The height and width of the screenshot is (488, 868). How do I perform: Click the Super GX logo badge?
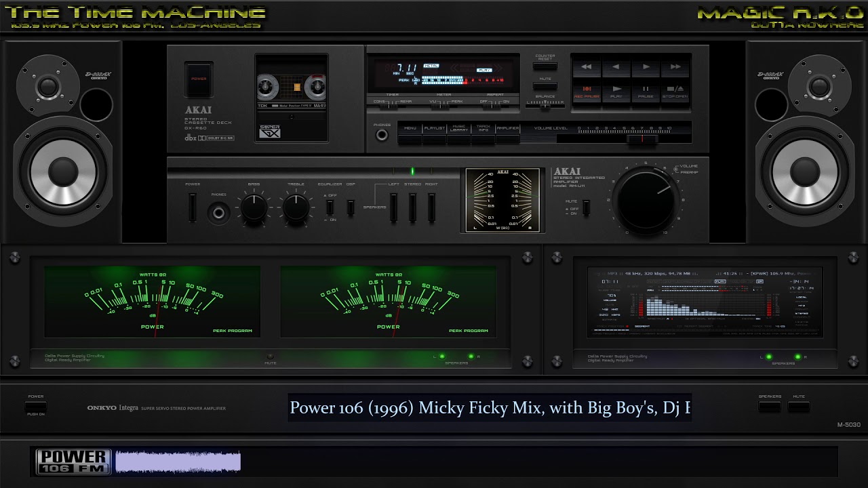tap(269, 130)
